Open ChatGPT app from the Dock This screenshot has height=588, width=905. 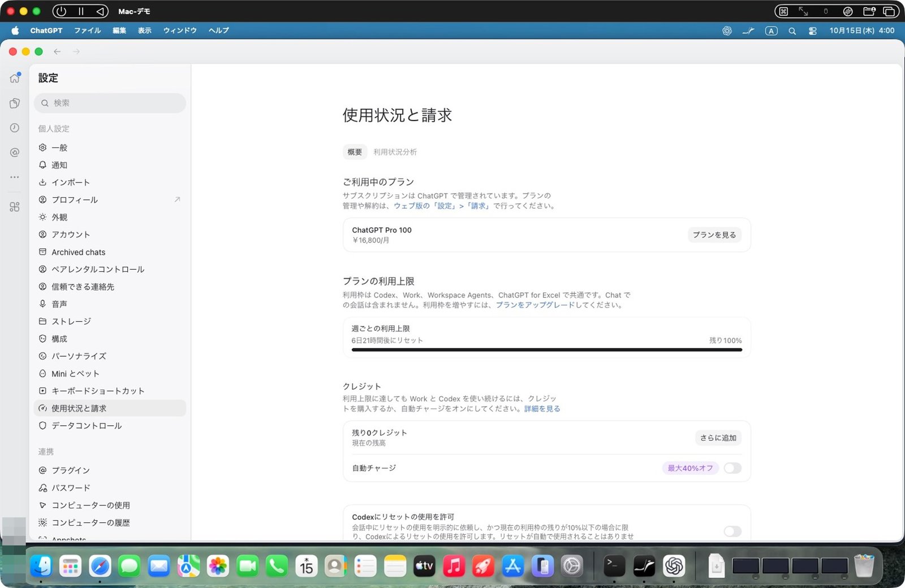point(674,566)
